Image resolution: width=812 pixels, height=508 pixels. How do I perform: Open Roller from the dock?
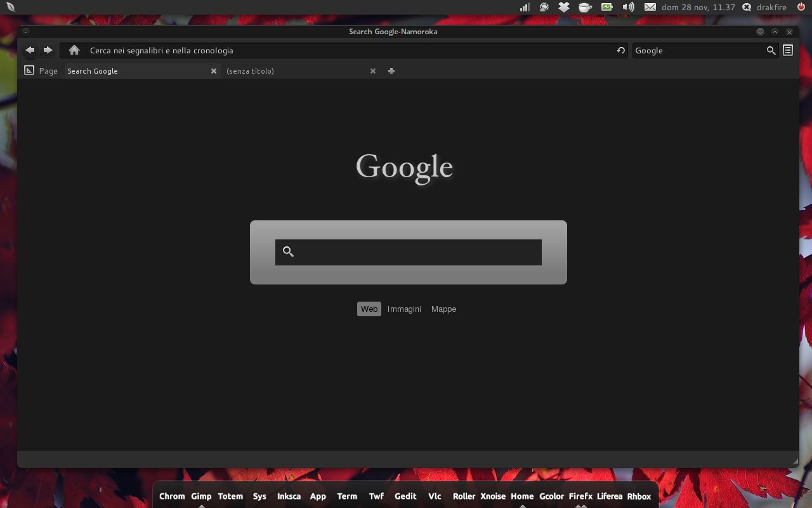click(x=464, y=497)
